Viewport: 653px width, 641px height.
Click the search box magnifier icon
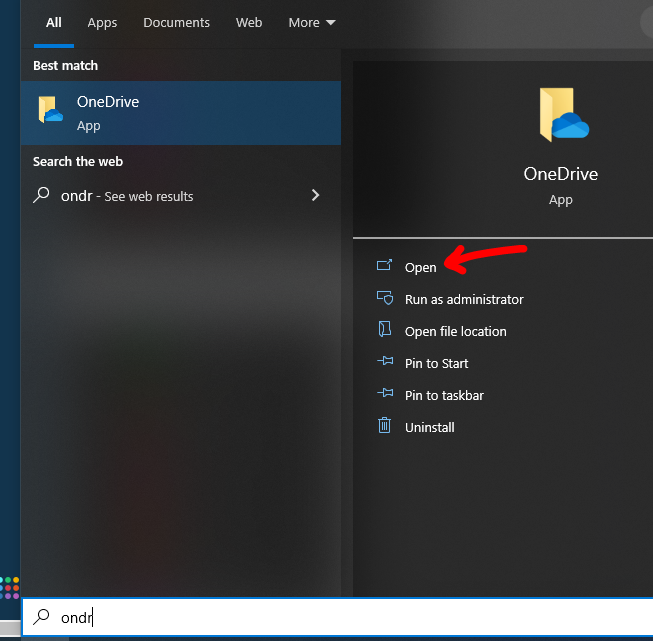tap(41, 617)
